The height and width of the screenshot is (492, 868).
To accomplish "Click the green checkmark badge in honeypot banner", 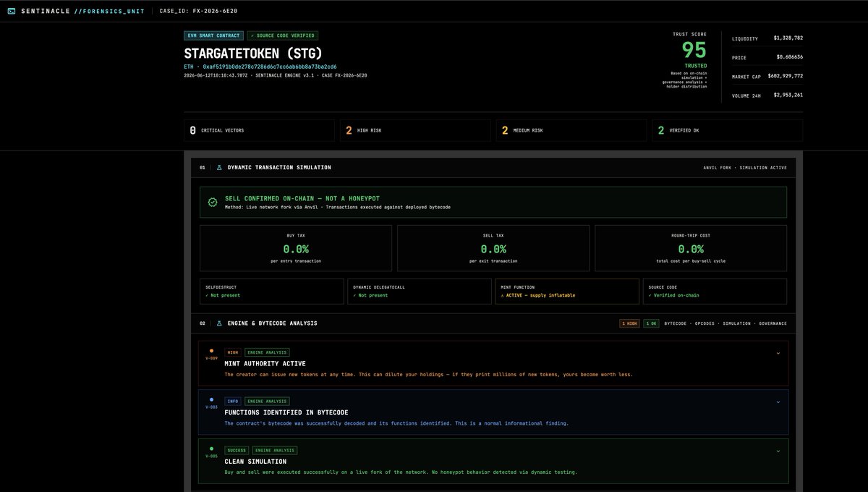I will coord(213,203).
